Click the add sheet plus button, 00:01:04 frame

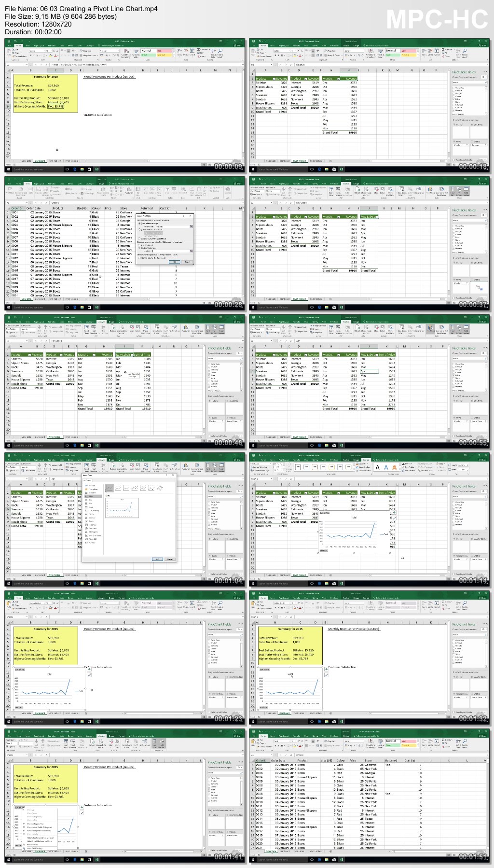coord(86,575)
